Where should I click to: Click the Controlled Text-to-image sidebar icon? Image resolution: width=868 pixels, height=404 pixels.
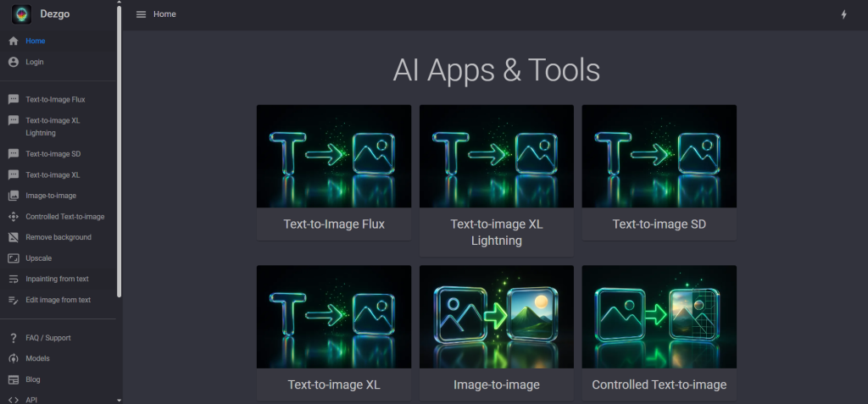[x=14, y=216]
